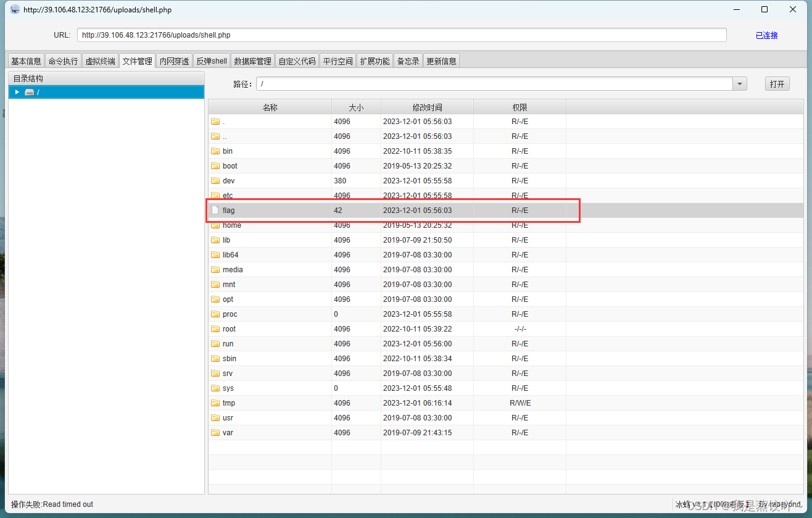Select the parent '..' folder icon
Viewport: 812px width, 518px height.
click(215, 136)
